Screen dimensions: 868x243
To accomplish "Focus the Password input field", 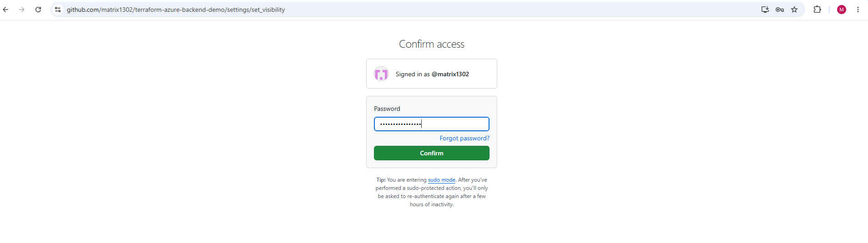I will pos(432,124).
